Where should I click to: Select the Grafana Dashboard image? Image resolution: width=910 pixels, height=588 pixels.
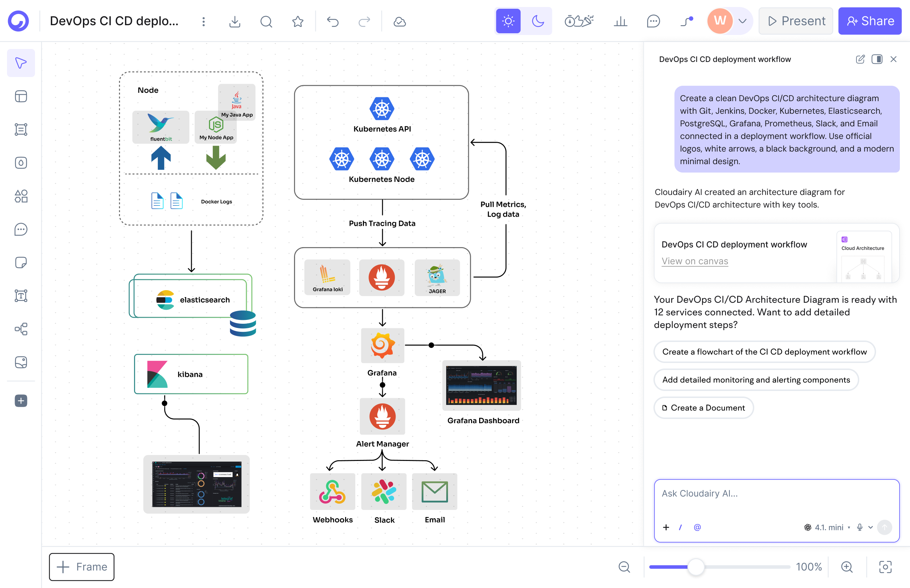coord(482,385)
